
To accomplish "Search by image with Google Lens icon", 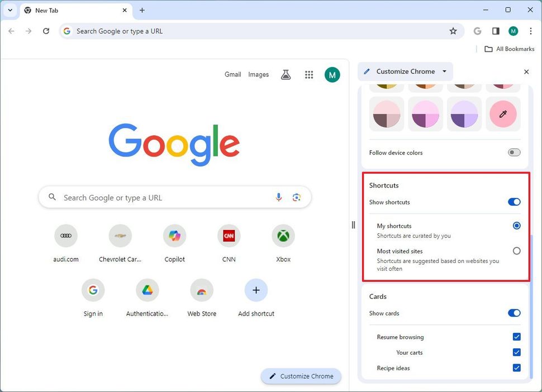I will pos(297,197).
